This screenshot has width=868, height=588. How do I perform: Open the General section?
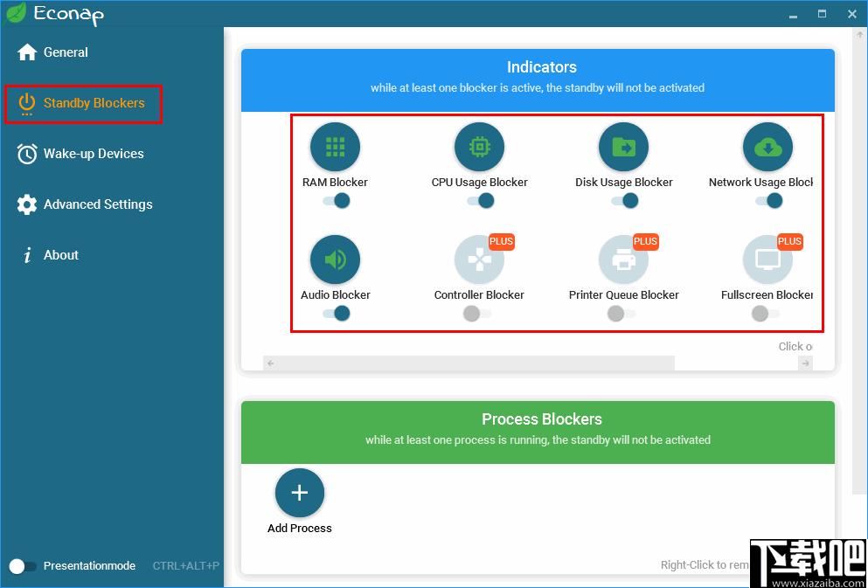(x=66, y=52)
